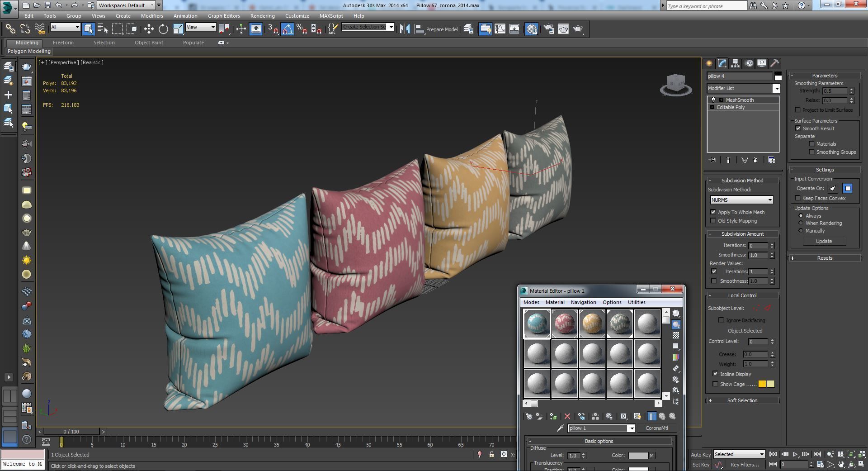Click Play Animation button
868x471 pixels.
click(795, 454)
